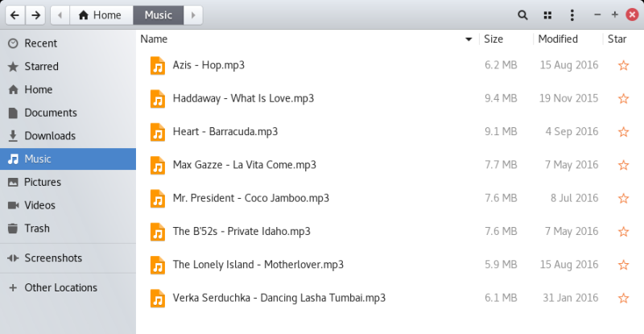Star The Lonely Island - Motherlover.mp3
Screen dimensions: 644x334
pyautogui.click(x=623, y=265)
